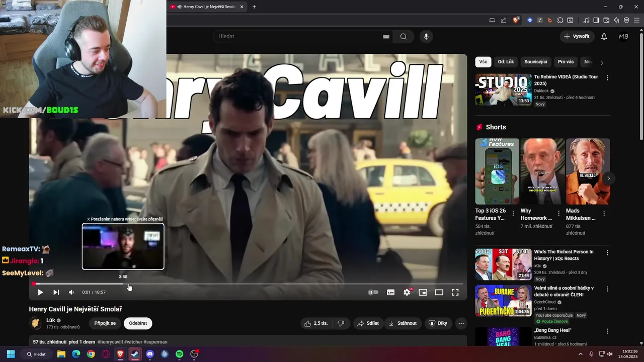Open Discord from taskbar

pyautogui.click(x=150, y=354)
